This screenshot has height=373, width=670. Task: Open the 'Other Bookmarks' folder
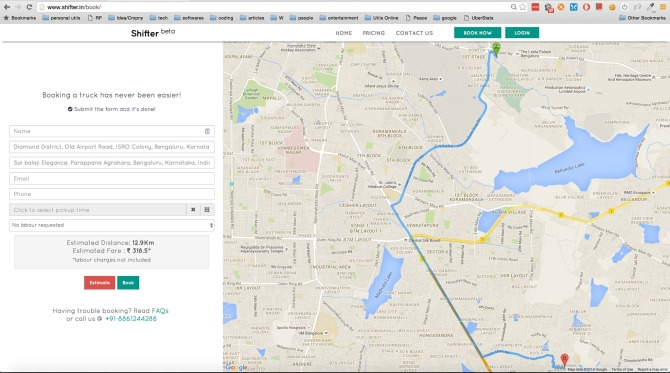point(642,18)
